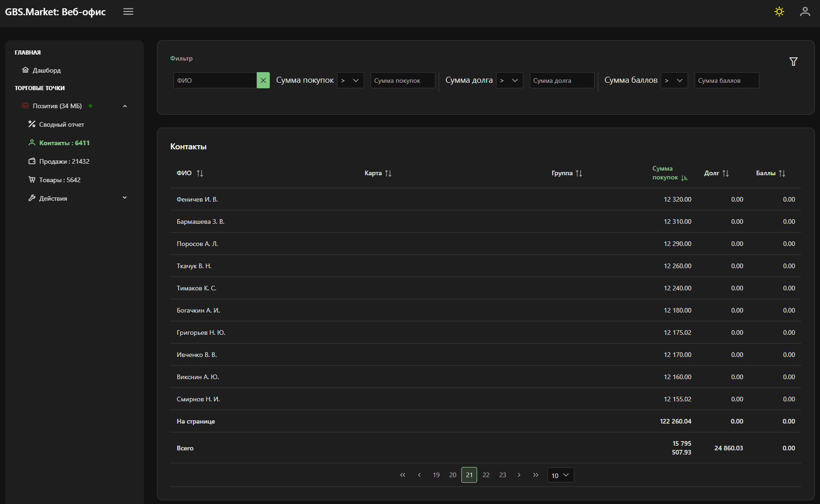Open Продажи : 21432 in sidebar
The width and height of the screenshot is (820, 504).
click(x=64, y=161)
